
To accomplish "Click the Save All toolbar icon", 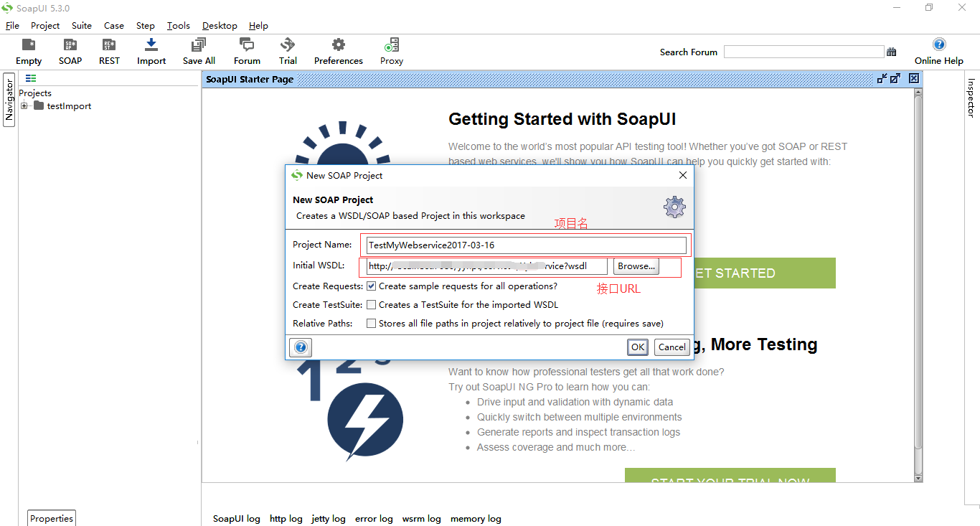I will tap(198, 50).
